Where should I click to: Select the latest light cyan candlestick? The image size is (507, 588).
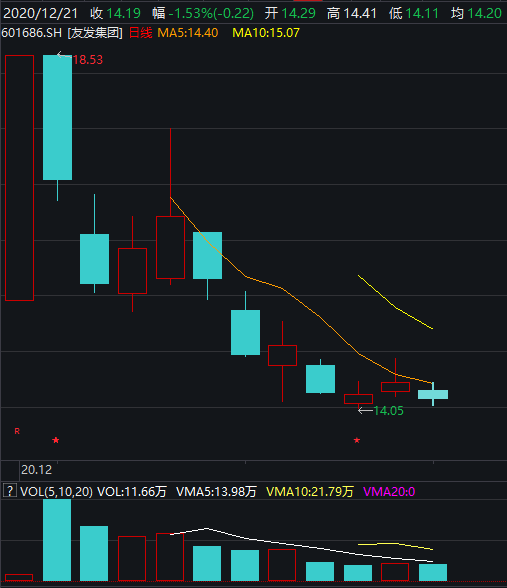(x=433, y=394)
